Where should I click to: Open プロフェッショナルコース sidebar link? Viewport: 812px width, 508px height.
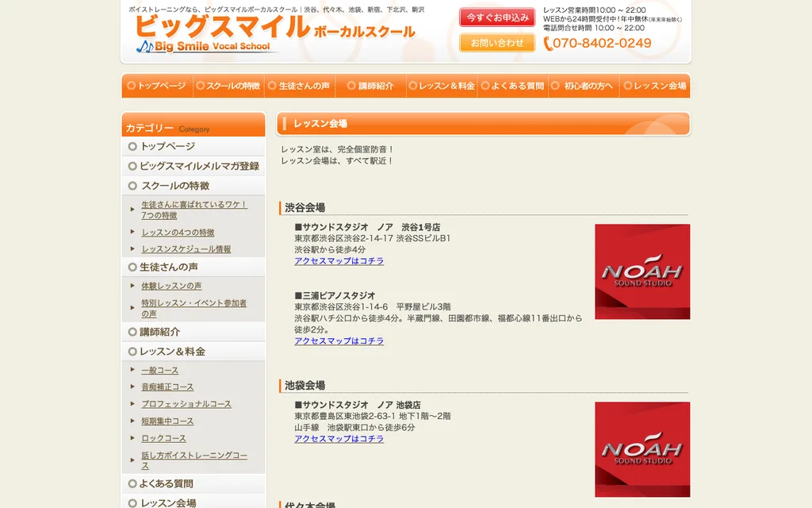tap(186, 404)
